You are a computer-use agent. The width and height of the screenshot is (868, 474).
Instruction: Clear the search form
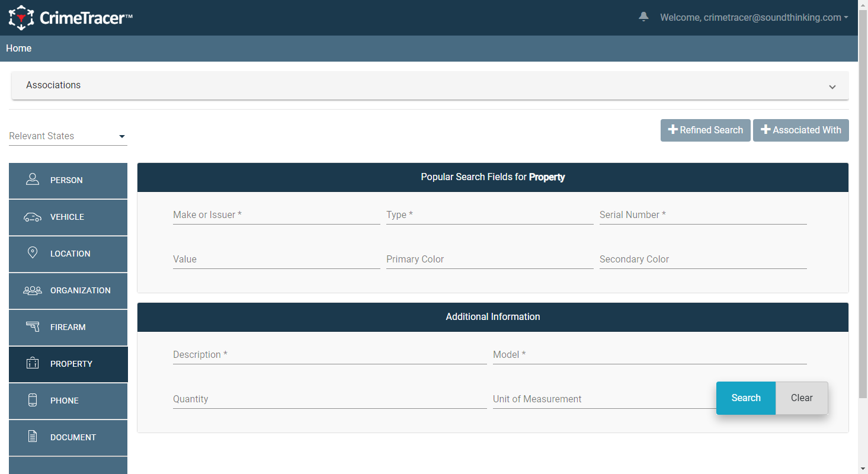[x=802, y=398]
